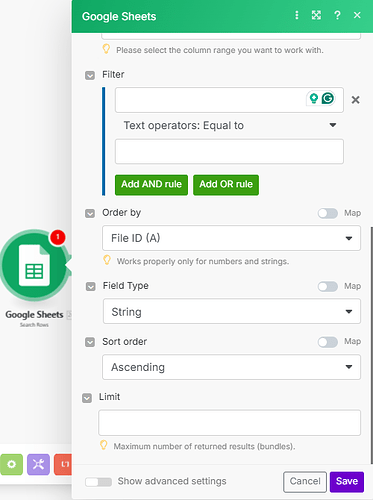Open the File ID (A) dropdown
Image resolution: width=373 pixels, height=500 pixels.
tap(231, 238)
